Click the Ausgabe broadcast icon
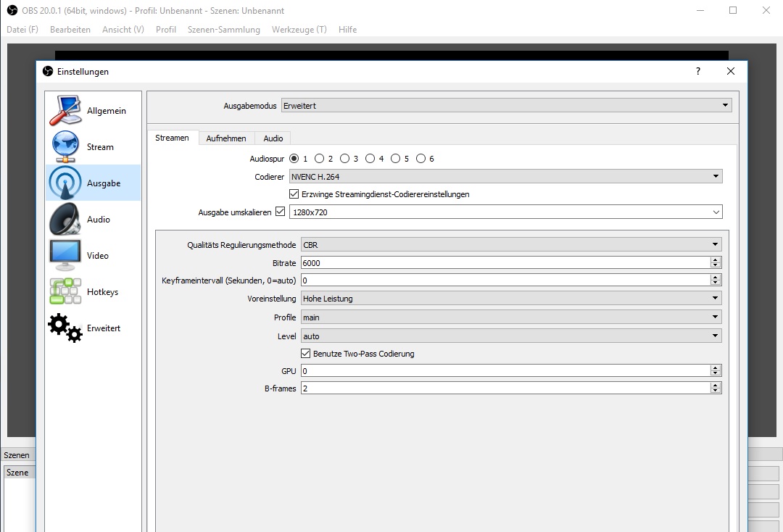 (x=65, y=183)
